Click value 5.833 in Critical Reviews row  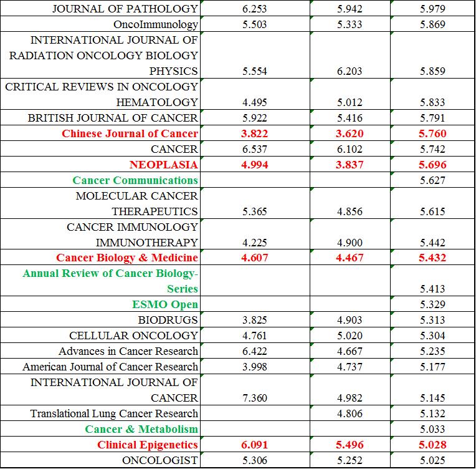432,102
